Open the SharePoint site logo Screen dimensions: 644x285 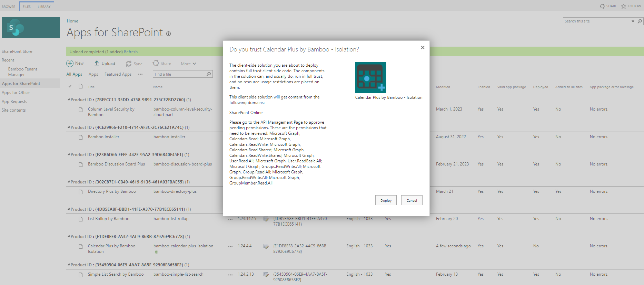(31, 28)
